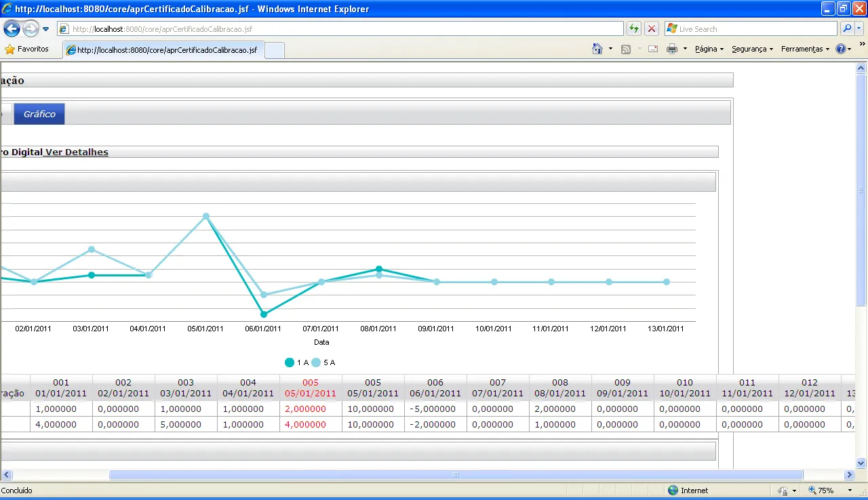Toggle the 1 A series legend marker
This screenshot has width=868, height=500.
coord(290,362)
